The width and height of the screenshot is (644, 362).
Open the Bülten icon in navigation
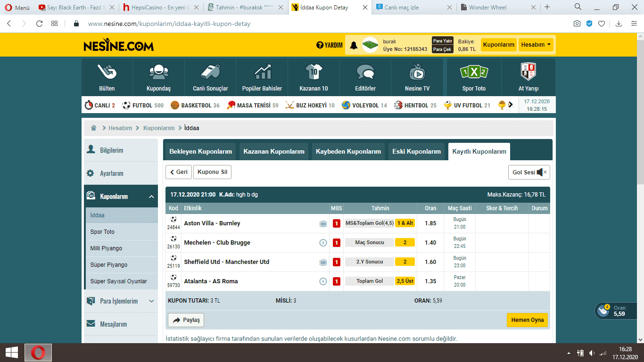[107, 72]
